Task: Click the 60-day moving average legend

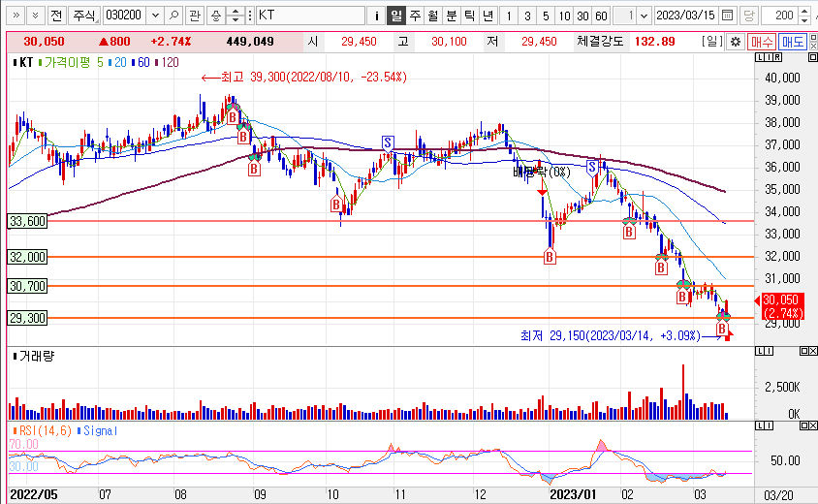Action: [141, 63]
